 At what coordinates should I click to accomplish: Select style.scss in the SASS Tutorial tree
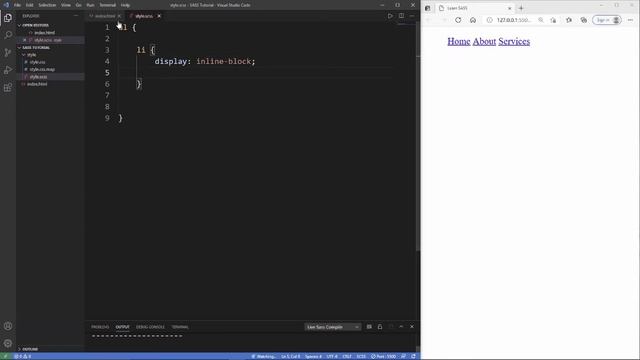coord(38,77)
